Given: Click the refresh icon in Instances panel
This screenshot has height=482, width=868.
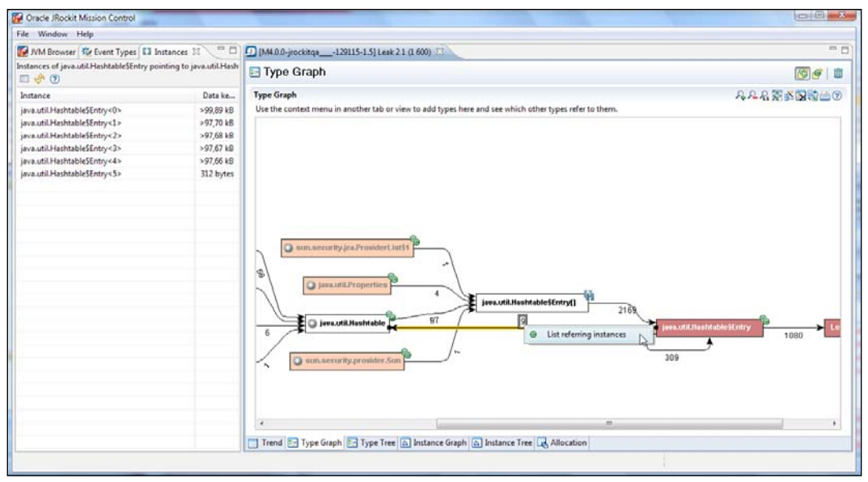Looking at the screenshot, I should tap(39, 79).
